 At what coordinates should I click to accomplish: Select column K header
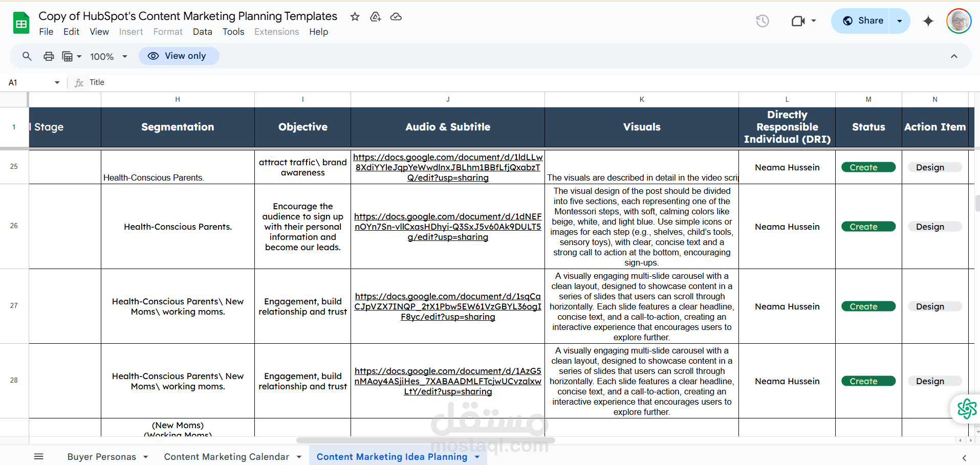pyautogui.click(x=642, y=99)
